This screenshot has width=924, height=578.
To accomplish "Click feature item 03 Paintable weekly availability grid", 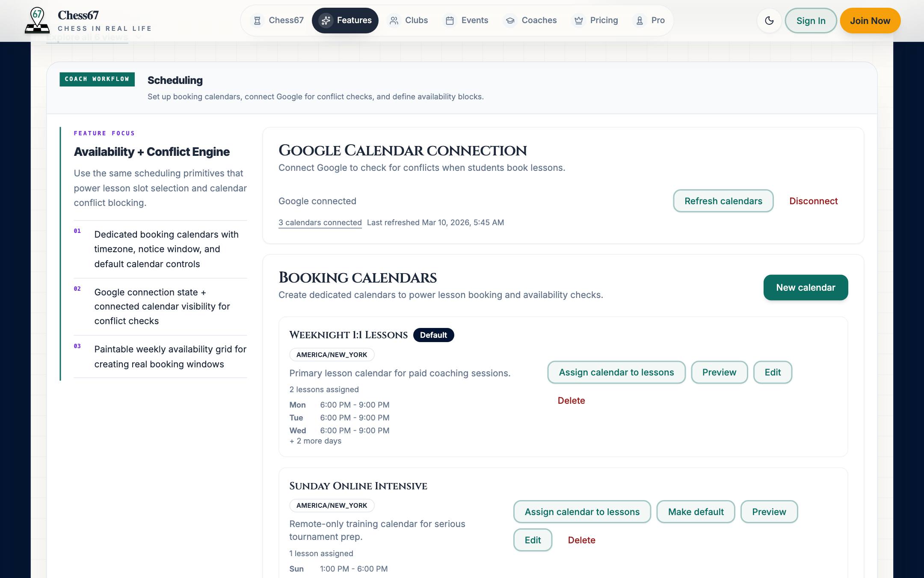I will (160, 356).
